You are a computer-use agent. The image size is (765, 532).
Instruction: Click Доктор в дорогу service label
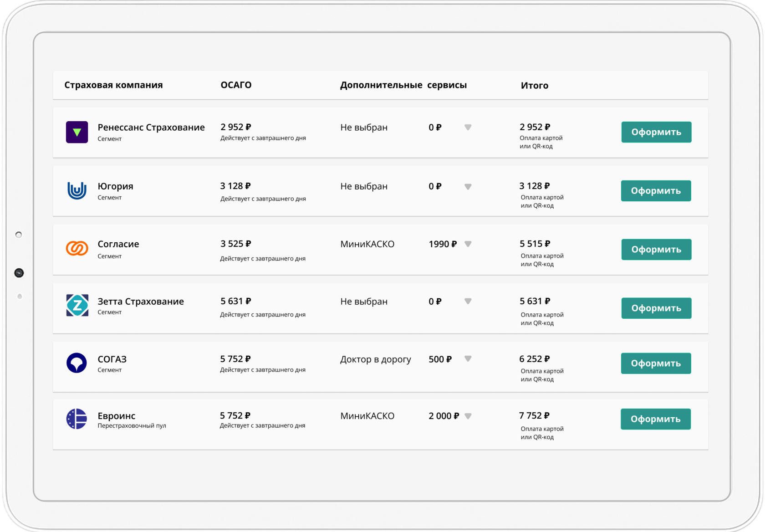(x=376, y=359)
